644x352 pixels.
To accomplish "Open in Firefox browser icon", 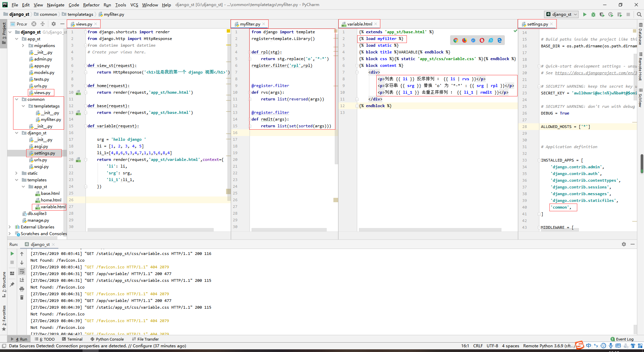I will click(x=464, y=40).
